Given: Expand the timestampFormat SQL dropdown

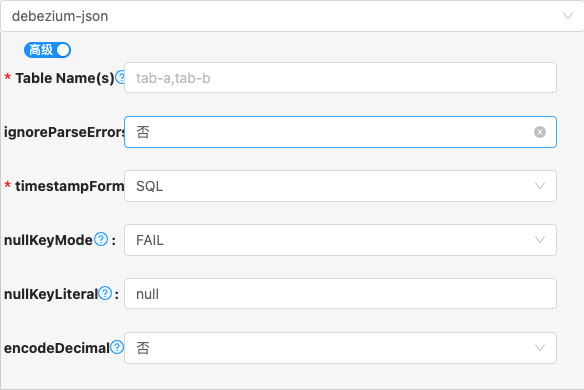Looking at the screenshot, I should (340, 186).
